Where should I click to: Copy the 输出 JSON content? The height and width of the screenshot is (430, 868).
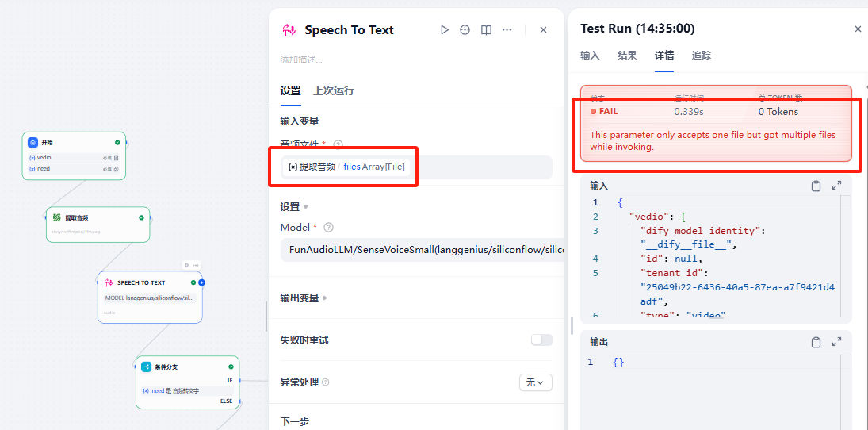(816, 342)
